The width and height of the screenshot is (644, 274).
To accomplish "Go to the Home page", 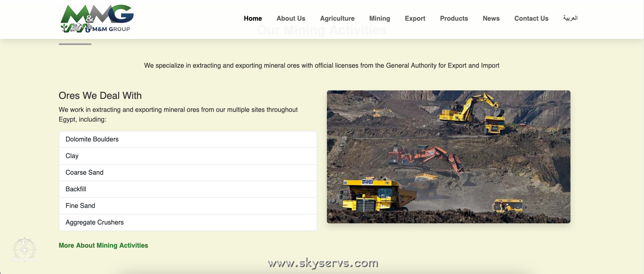I will [253, 19].
